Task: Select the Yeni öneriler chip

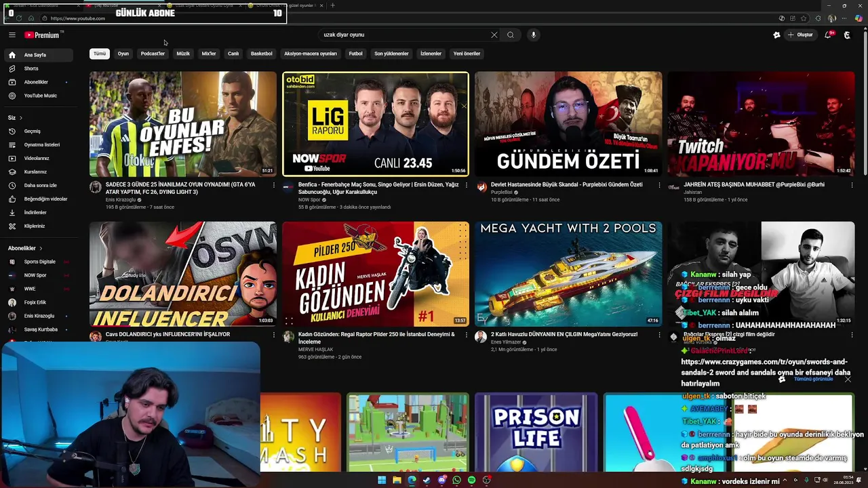Action: (467, 54)
